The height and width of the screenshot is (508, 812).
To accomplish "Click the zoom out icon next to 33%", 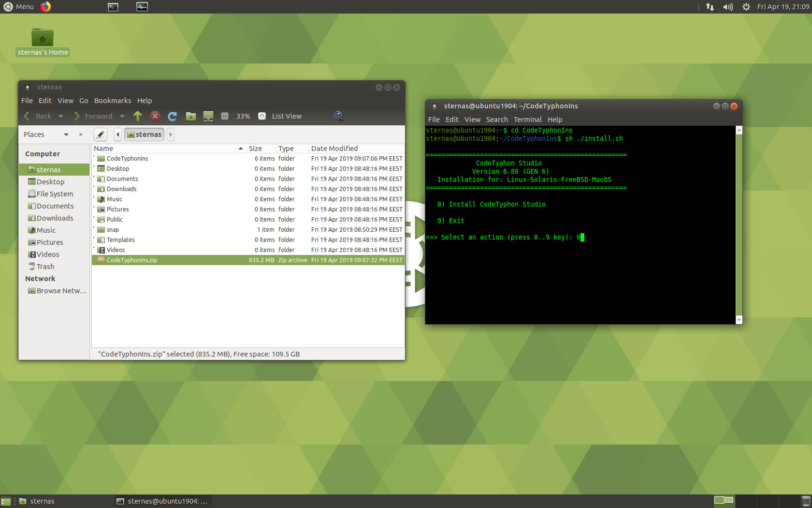I will coord(225,116).
